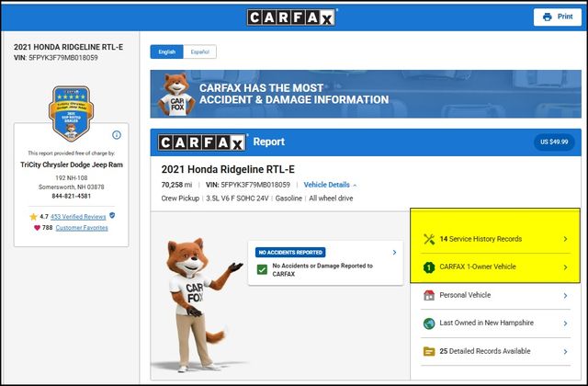Open Last Owned in New Hampshire row

pyautogui.click(x=495, y=324)
